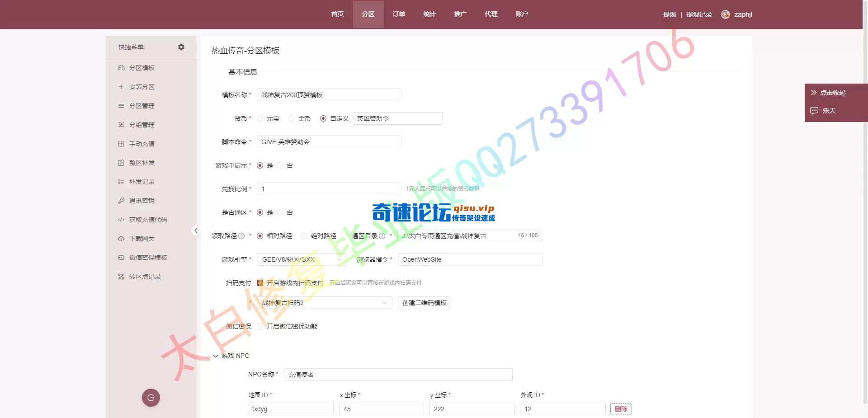The width and height of the screenshot is (868, 418).
Task: Open the 战神复古扫码2 QR template dropdown
Action: click(x=324, y=303)
